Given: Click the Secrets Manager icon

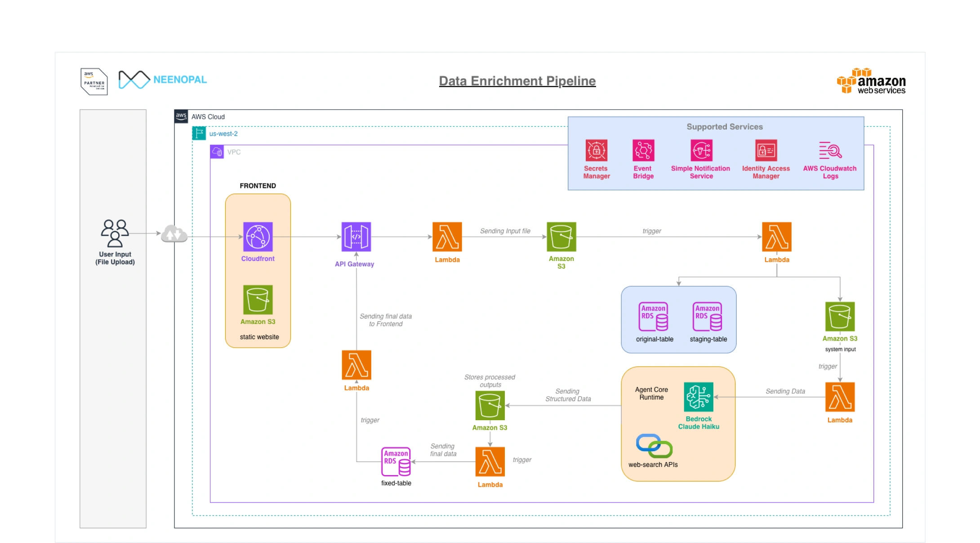Looking at the screenshot, I should 596,150.
